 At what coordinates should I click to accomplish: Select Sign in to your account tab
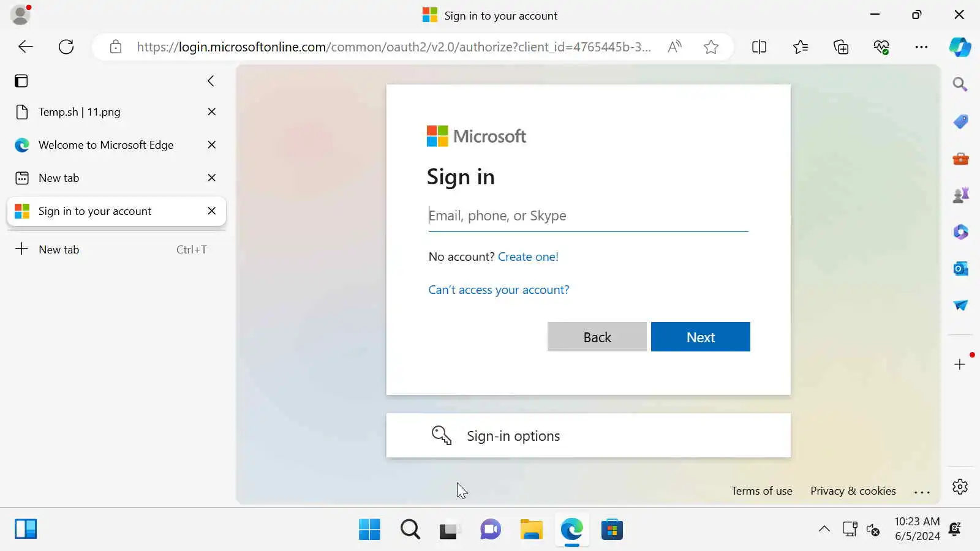click(x=116, y=211)
